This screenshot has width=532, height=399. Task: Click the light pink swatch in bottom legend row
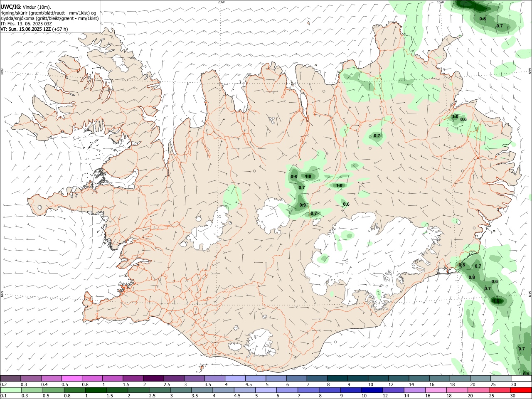coord(435,390)
